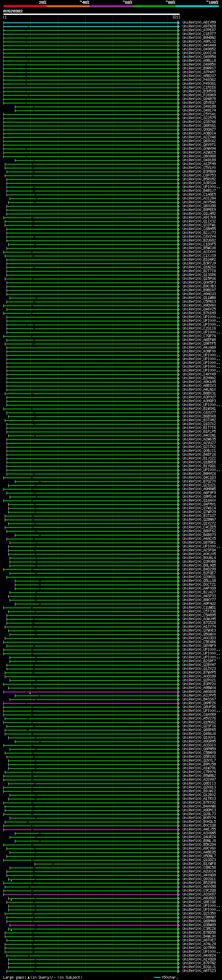Select the UniRef100_O49189 label
Viewport: 222px width, 980px height.
click(199, 160)
